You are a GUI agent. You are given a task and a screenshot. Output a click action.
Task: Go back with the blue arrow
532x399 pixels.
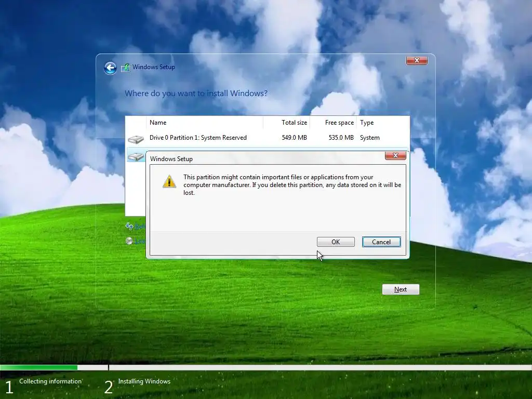tap(110, 68)
